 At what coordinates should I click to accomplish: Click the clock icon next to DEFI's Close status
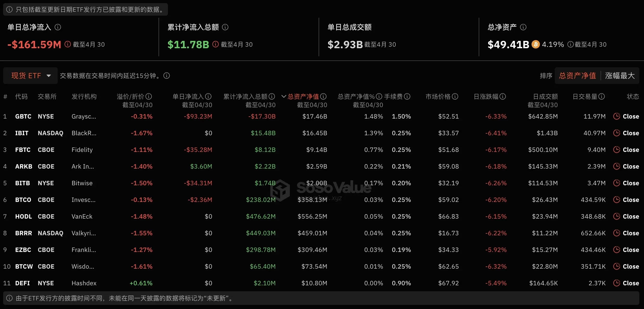click(x=617, y=283)
